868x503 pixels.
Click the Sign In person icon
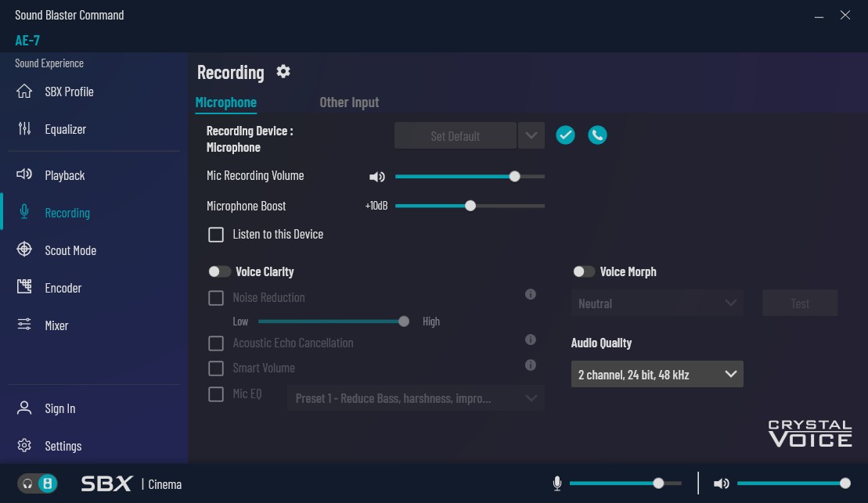point(24,408)
